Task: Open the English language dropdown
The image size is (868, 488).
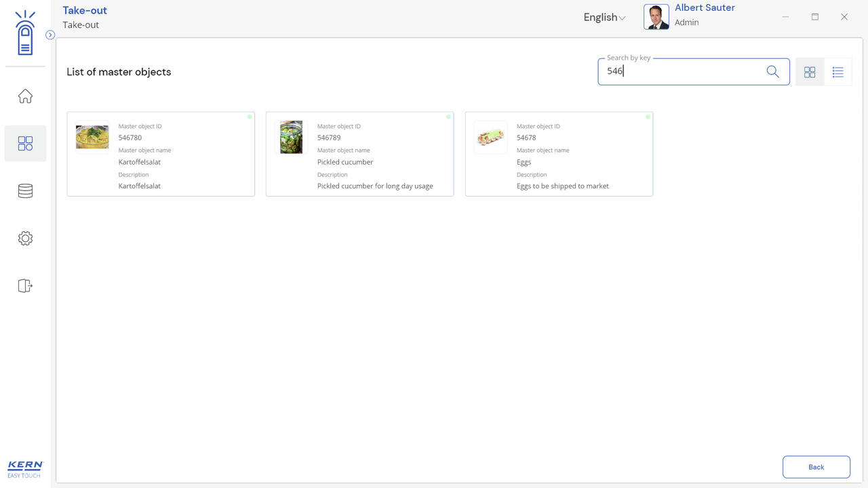Action: point(604,18)
